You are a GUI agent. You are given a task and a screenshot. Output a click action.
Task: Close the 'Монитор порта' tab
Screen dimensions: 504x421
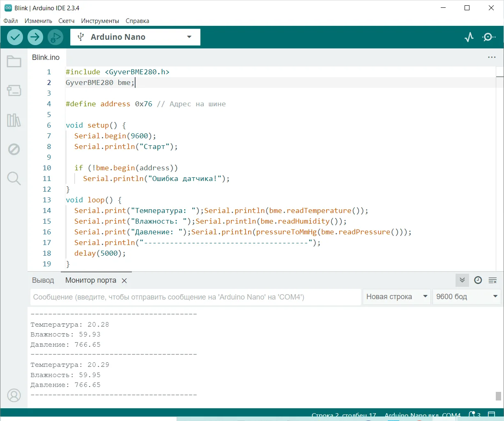pos(124,281)
